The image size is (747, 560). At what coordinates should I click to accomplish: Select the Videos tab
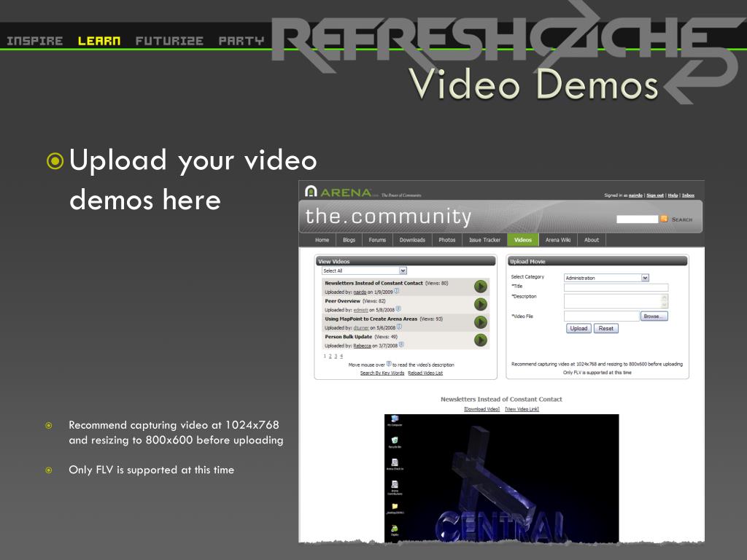coord(522,240)
